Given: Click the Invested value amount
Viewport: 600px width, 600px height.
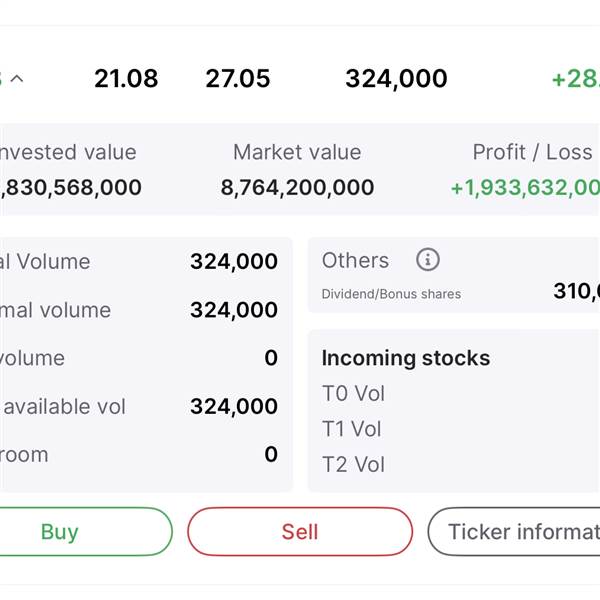Looking at the screenshot, I should coord(71,187).
